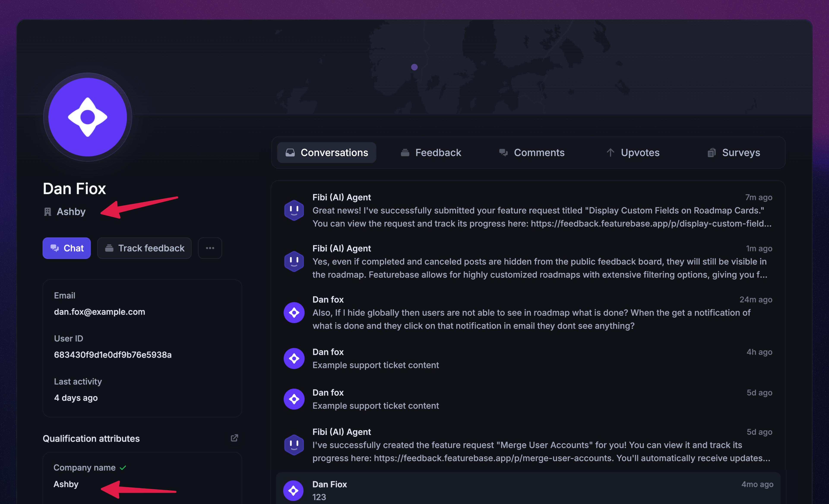The width and height of the screenshot is (829, 504).
Task: Start a Chat with Dan Fiox
Action: tap(67, 248)
